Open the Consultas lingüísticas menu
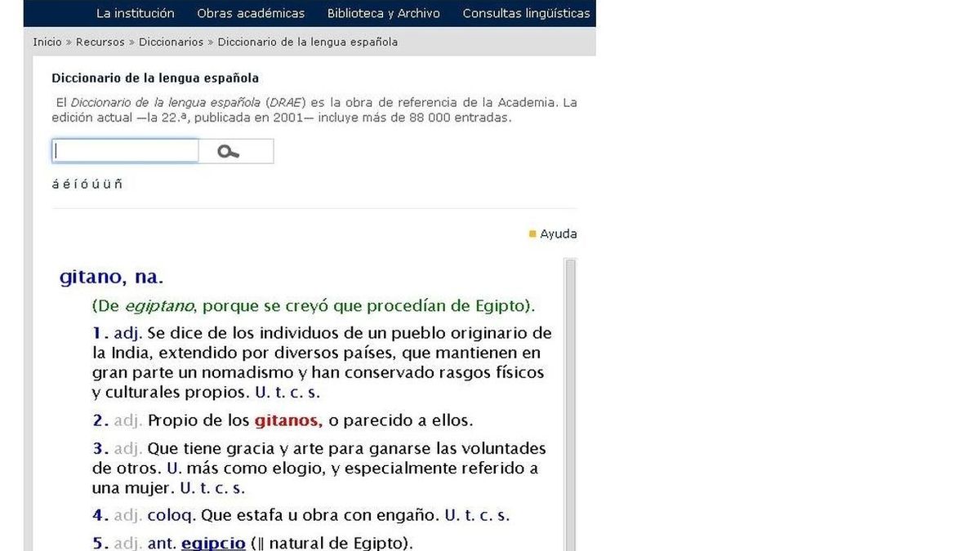The height and width of the screenshot is (551, 980). point(526,13)
